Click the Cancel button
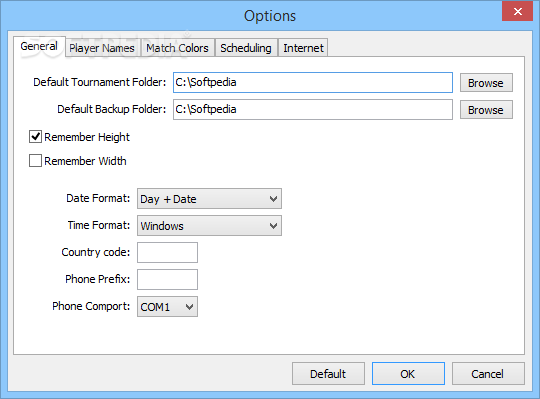Screen dimensions: 540x399 tap(488, 374)
